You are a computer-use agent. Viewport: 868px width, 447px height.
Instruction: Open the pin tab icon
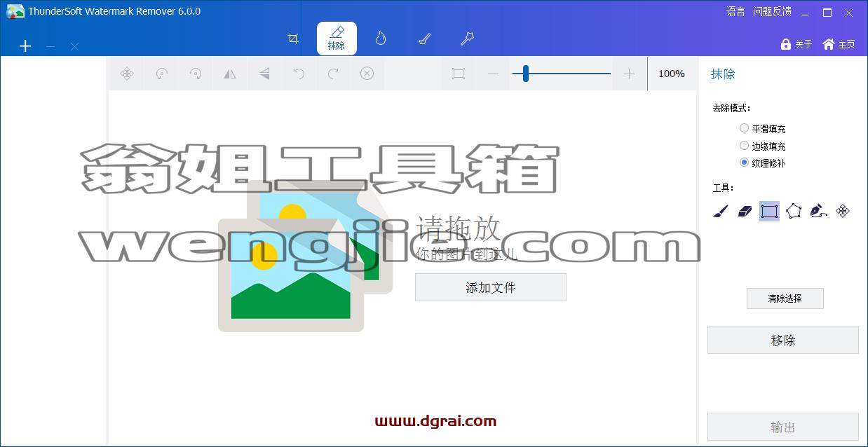point(467,39)
